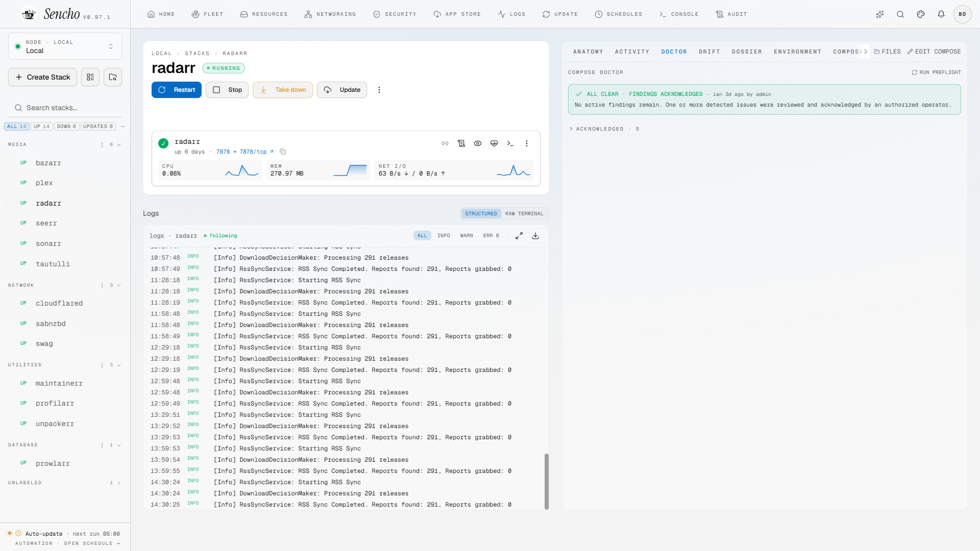Expand Acknowledged findings list

point(604,129)
